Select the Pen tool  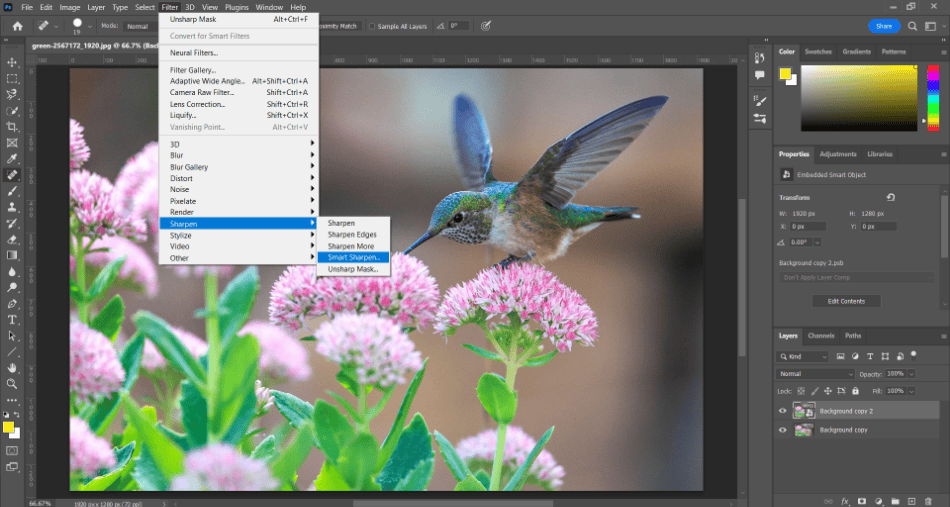pos(12,303)
